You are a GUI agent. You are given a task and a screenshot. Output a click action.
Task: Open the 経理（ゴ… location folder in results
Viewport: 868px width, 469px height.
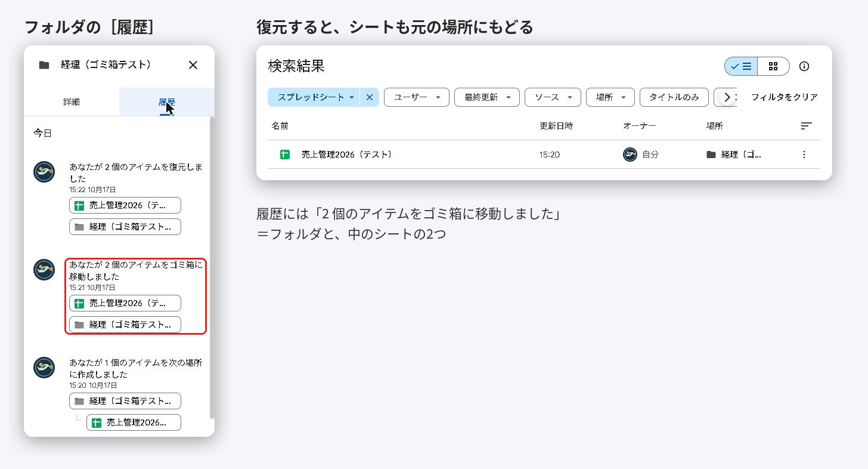tap(734, 155)
